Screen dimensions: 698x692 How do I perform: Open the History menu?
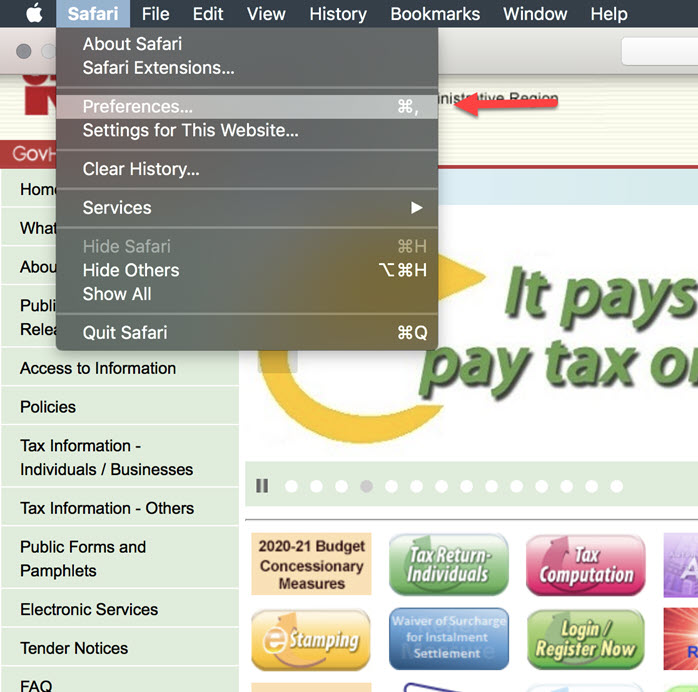coord(338,14)
